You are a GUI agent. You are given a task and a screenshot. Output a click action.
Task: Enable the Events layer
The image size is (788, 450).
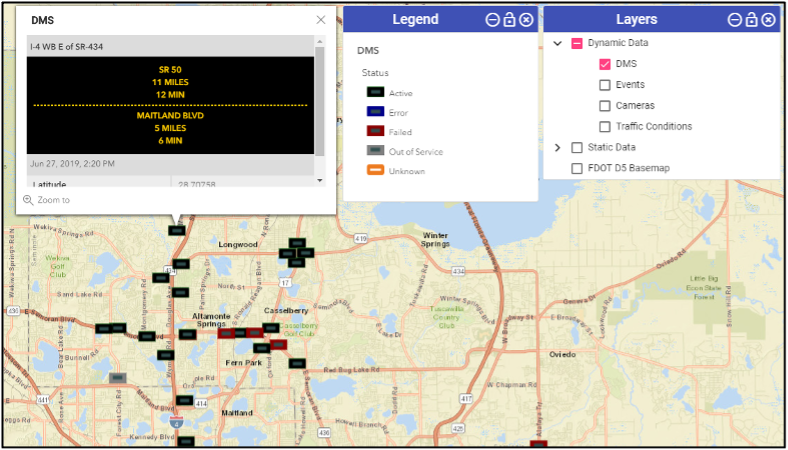click(605, 85)
